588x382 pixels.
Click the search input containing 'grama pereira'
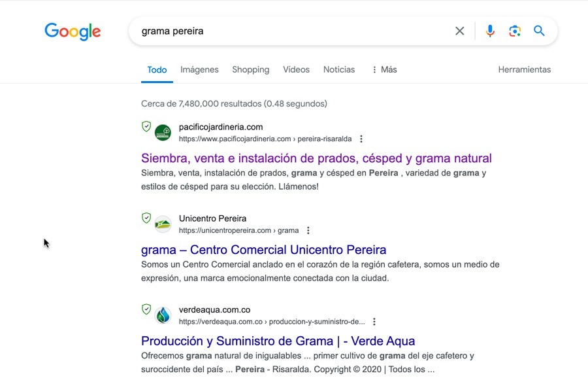click(x=293, y=31)
